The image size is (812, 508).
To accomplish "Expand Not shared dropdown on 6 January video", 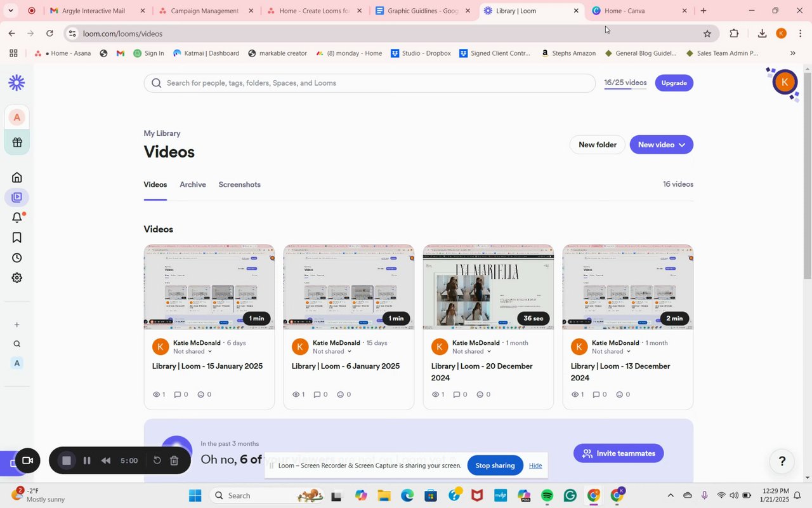I will click(332, 351).
